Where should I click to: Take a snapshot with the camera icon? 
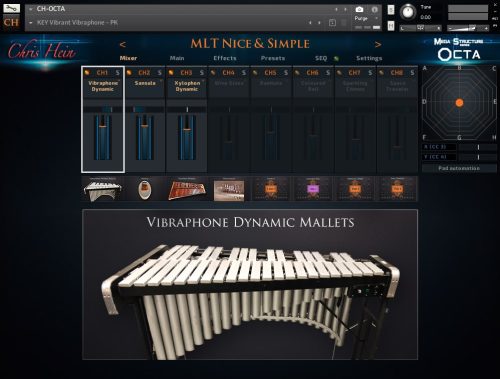coord(359,9)
